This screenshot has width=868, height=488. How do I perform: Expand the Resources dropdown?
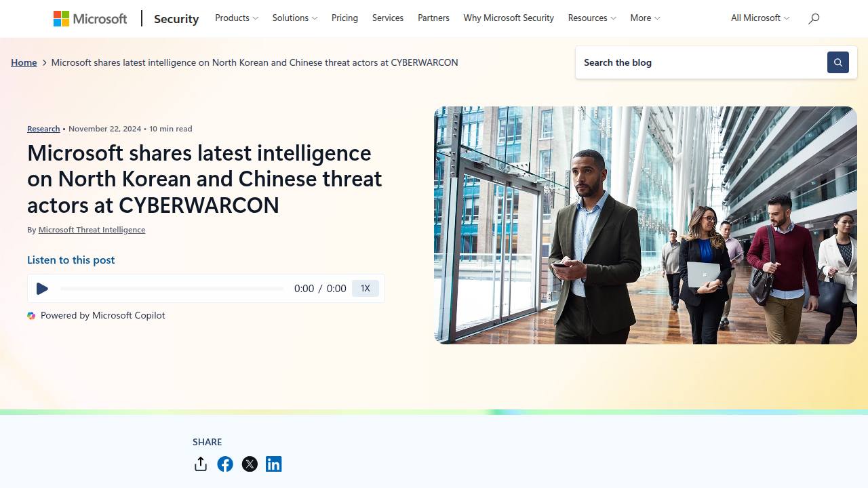(592, 18)
